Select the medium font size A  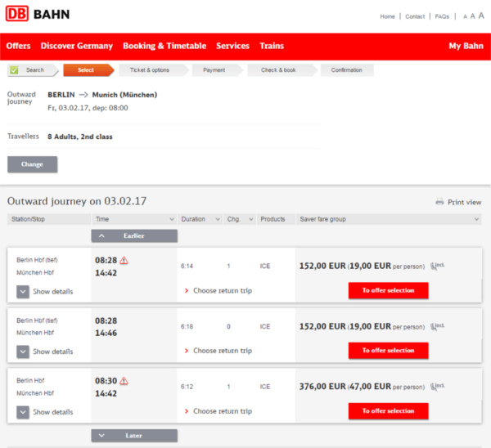tap(473, 16)
